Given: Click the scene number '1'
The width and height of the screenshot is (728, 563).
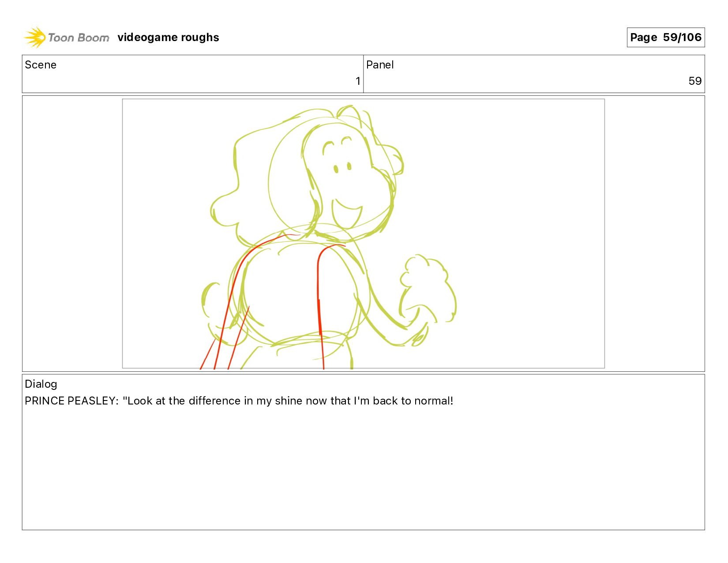Looking at the screenshot, I should (x=358, y=81).
